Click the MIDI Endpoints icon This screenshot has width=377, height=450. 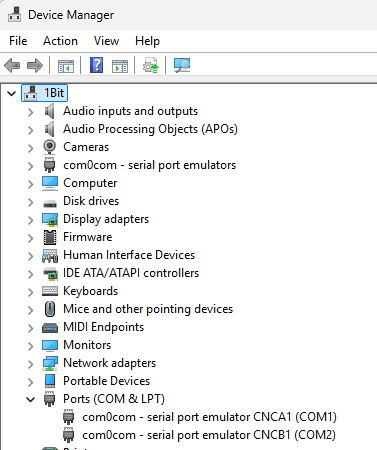pos(50,328)
